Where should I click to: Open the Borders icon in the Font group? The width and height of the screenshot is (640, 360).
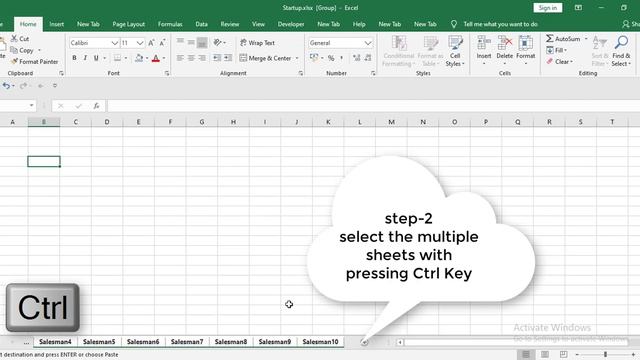[117, 58]
